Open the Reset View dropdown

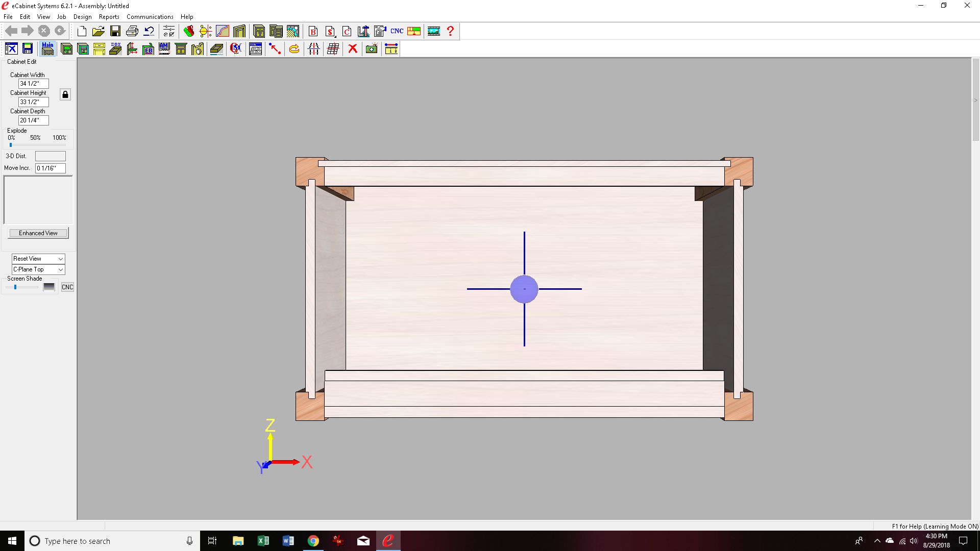(x=38, y=259)
